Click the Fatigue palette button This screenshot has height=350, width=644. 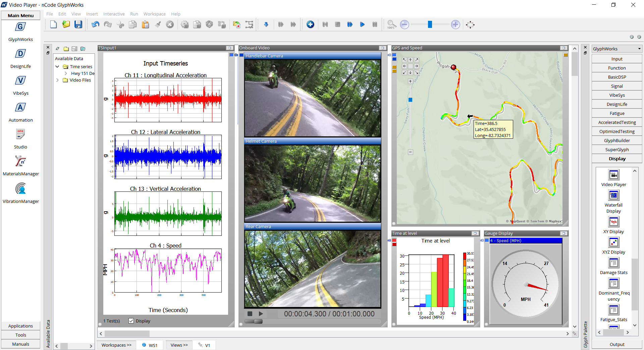[x=616, y=114]
